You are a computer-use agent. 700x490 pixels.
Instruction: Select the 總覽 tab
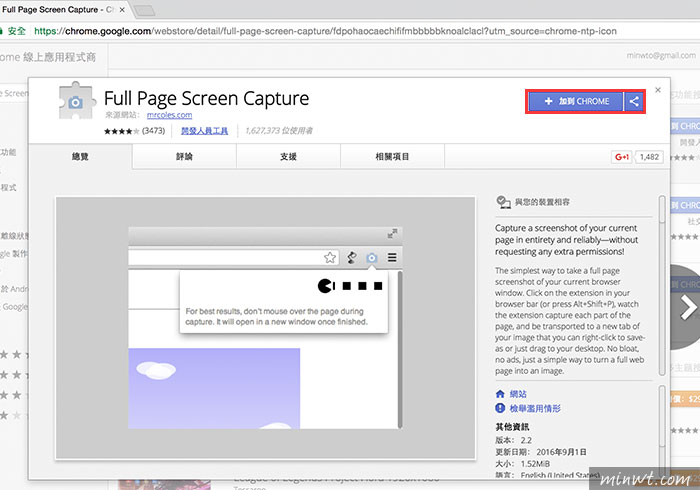pyautogui.click(x=80, y=157)
